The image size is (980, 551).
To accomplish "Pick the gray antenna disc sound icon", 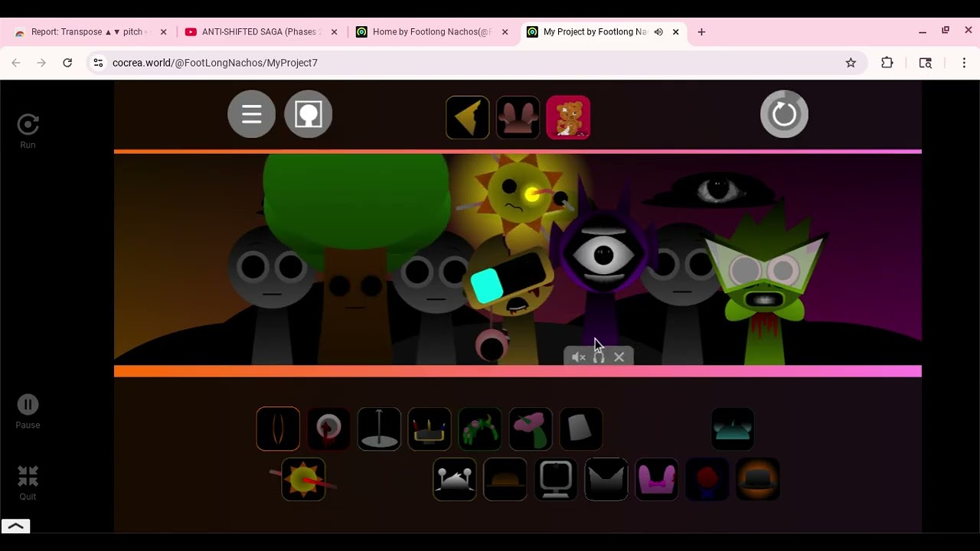I will (x=379, y=429).
